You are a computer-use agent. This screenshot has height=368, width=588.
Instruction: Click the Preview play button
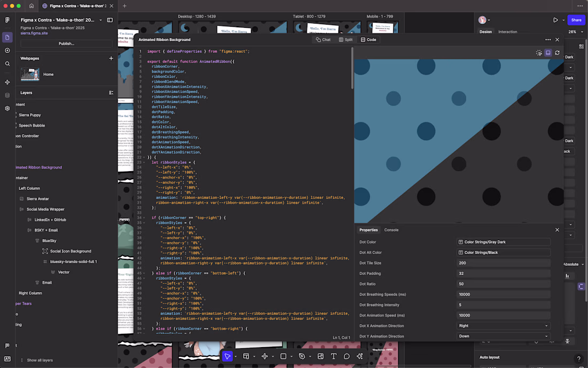click(555, 20)
